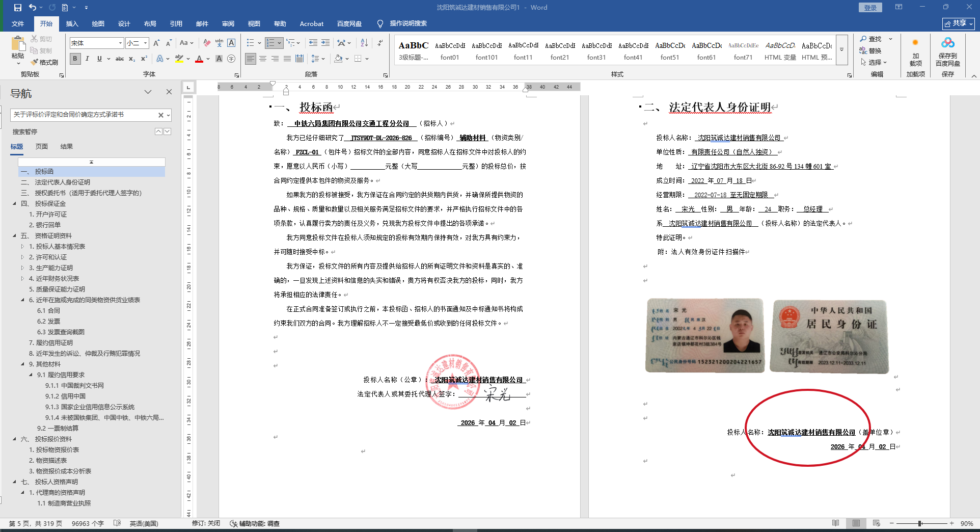Viewport: 980px width, 532px height.
Task: Expand the 1. 投标人基本情况表 heading
Action: pyautogui.click(x=22, y=247)
